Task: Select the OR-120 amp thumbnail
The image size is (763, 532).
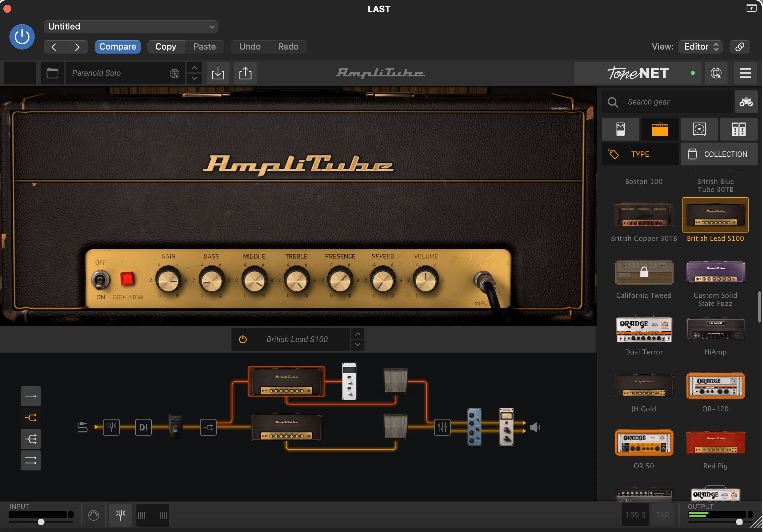Action: point(715,386)
